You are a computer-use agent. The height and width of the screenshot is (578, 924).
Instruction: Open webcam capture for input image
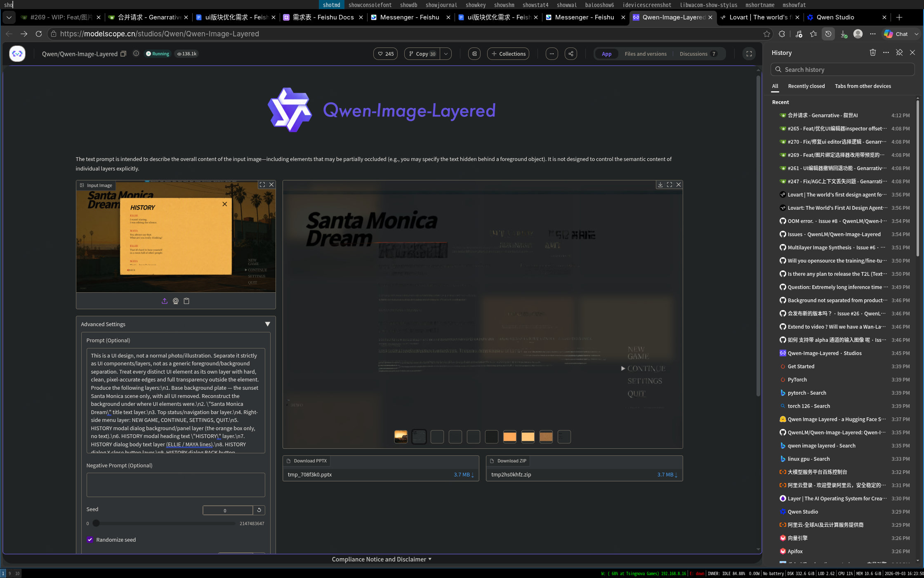point(176,301)
